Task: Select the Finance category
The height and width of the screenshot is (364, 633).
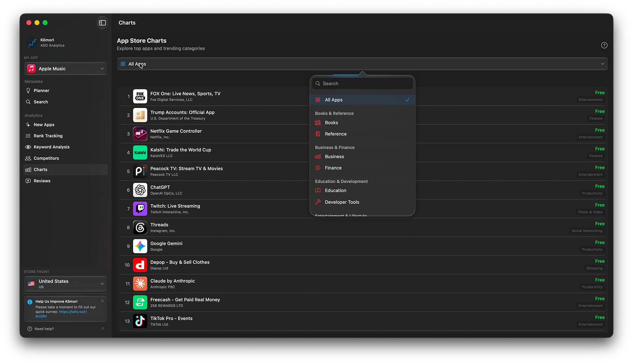Action: [362, 168]
